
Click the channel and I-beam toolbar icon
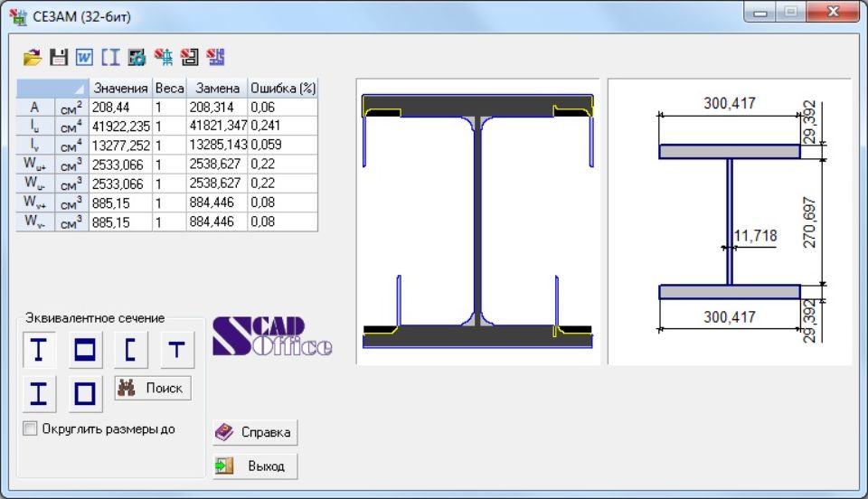point(111,58)
